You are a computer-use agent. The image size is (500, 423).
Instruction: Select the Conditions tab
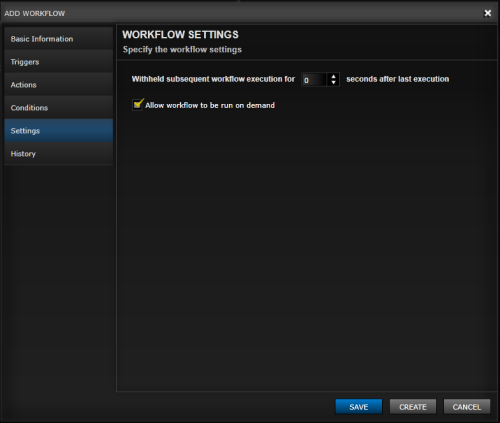(59, 108)
